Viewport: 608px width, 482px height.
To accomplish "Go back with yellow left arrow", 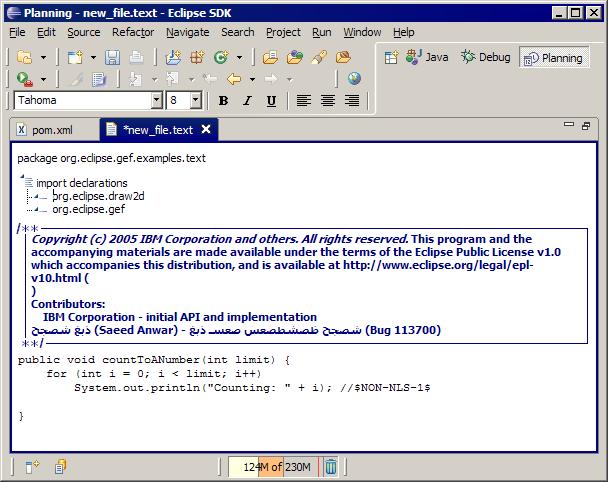I will pos(234,79).
